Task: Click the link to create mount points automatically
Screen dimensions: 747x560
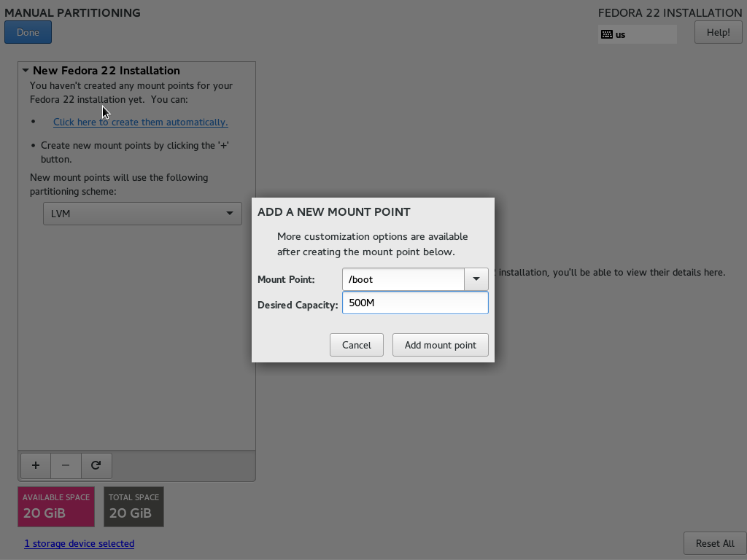Action: (140, 122)
